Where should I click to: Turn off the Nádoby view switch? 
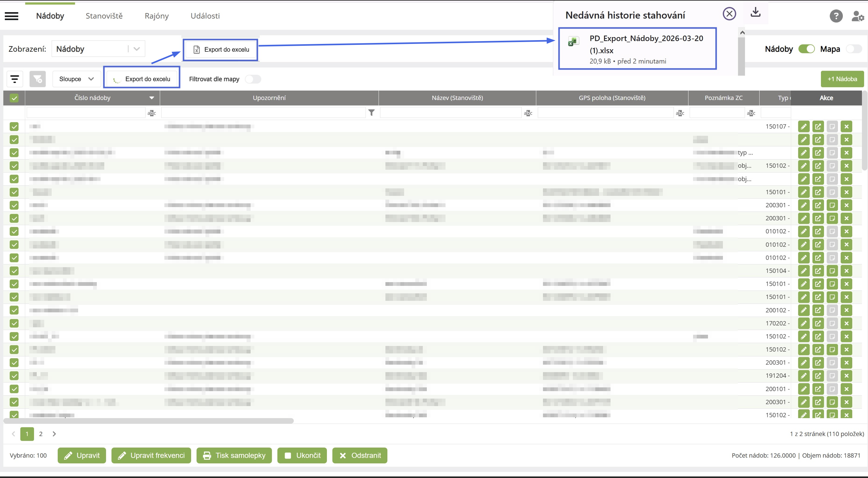coord(806,49)
